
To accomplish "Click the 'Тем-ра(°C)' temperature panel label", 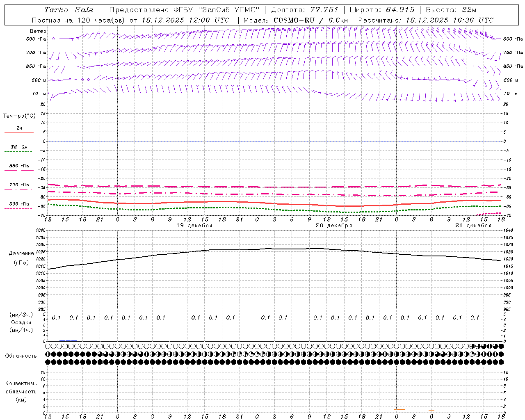I will (19, 116).
